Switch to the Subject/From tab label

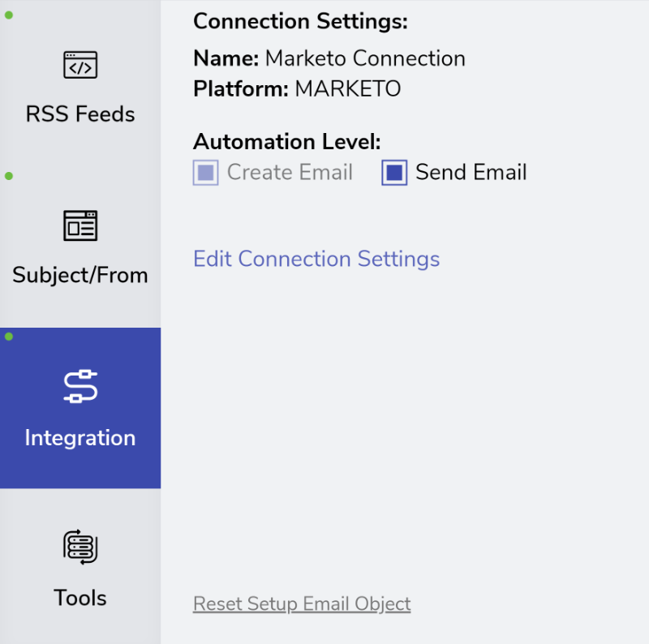coord(80,275)
